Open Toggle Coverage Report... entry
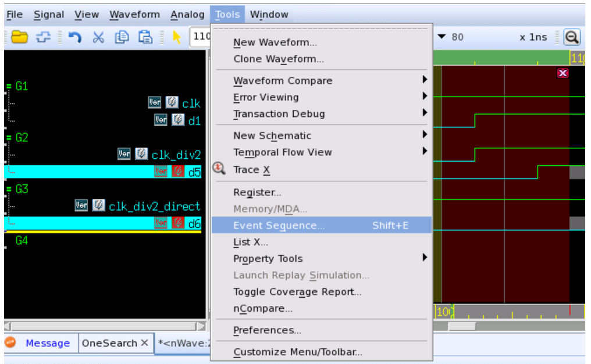The height and width of the screenshot is (364, 591). 321,292
